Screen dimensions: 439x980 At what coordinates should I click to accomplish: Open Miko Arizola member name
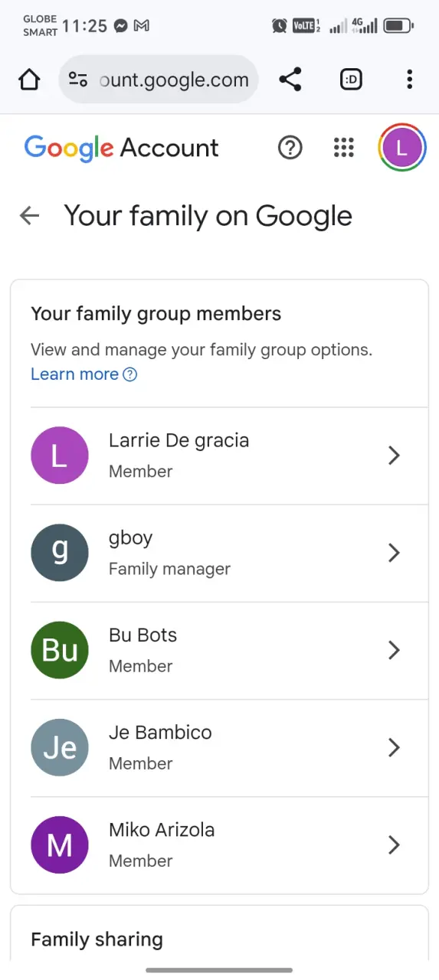[162, 830]
